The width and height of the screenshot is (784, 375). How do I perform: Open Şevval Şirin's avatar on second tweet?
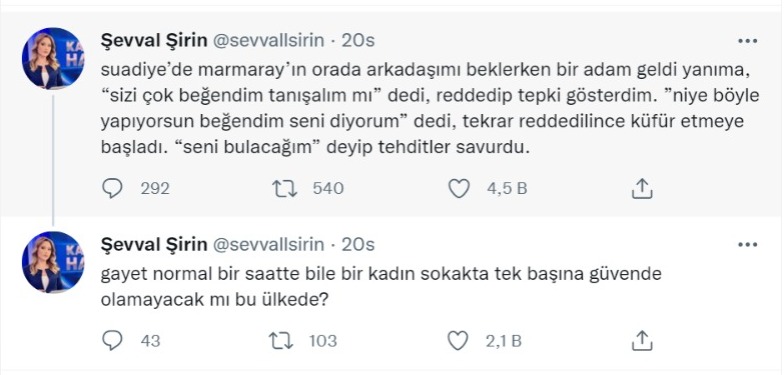point(53,262)
